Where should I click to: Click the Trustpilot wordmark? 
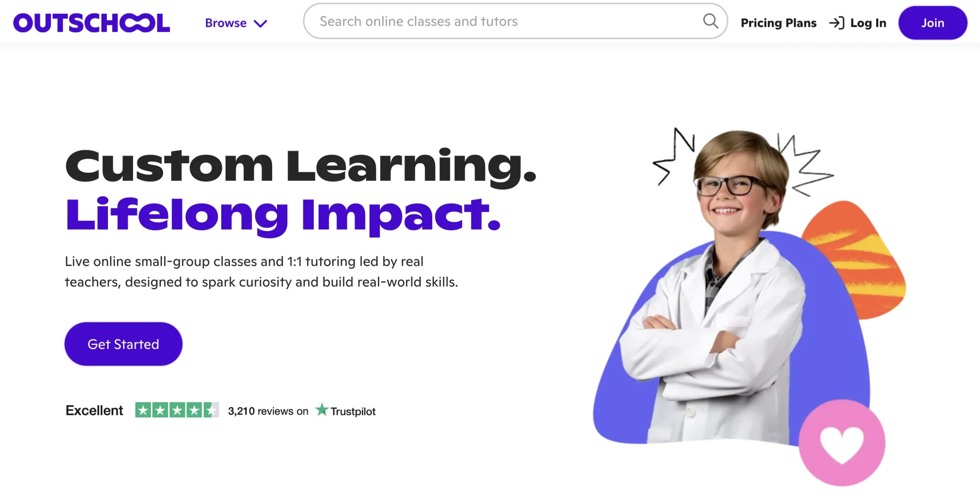click(x=353, y=411)
